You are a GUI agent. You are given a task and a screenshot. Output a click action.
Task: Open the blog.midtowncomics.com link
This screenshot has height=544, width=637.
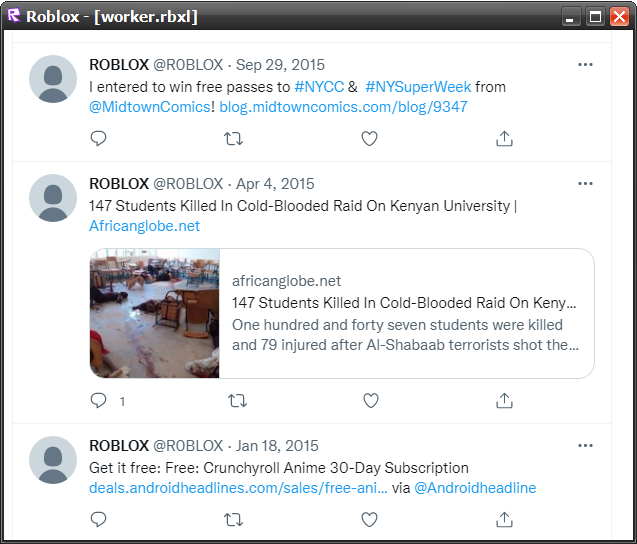pyautogui.click(x=344, y=107)
